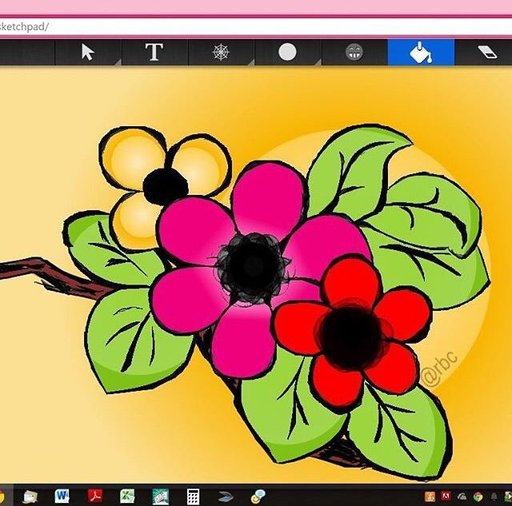
Task: Pick the circle shape tool
Action: click(x=287, y=52)
